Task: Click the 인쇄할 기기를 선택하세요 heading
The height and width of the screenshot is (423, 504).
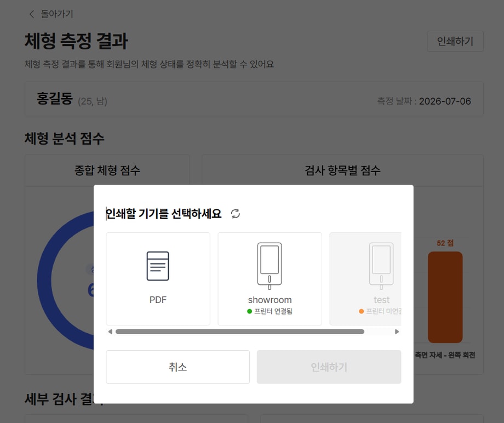Action: [164, 214]
